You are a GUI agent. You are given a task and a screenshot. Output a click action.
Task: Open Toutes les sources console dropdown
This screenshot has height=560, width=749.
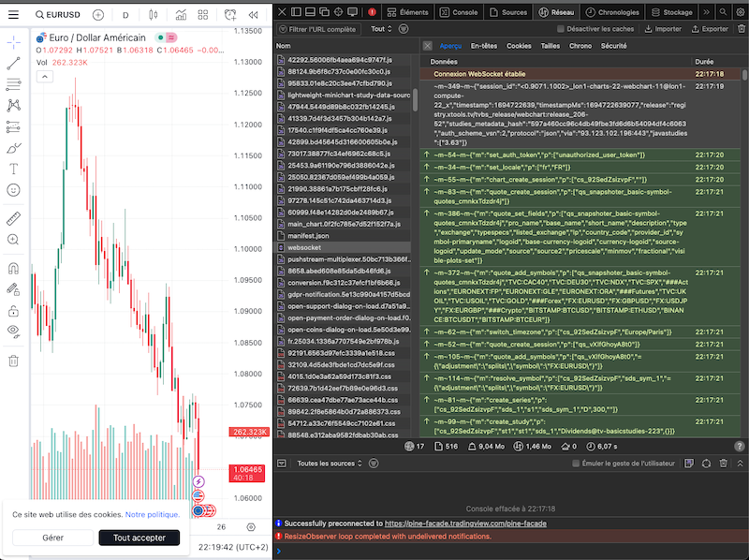[330, 464]
